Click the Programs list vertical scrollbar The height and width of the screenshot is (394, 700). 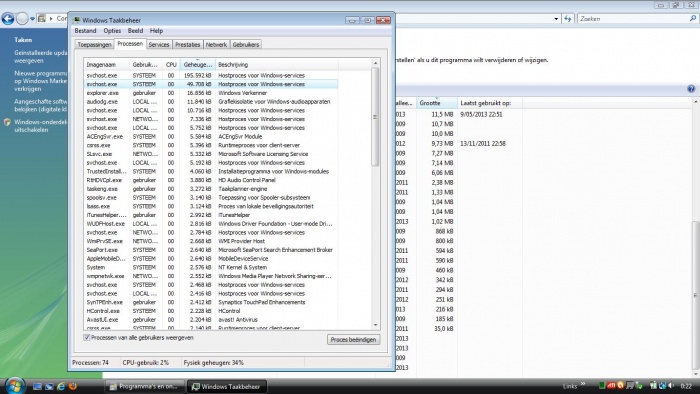(x=696, y=294)
